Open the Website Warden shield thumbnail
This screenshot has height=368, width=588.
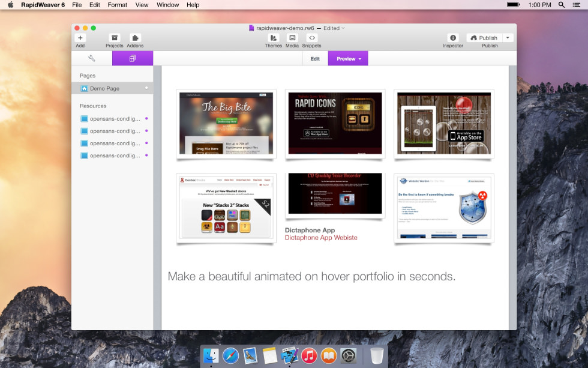coord(444,208)
